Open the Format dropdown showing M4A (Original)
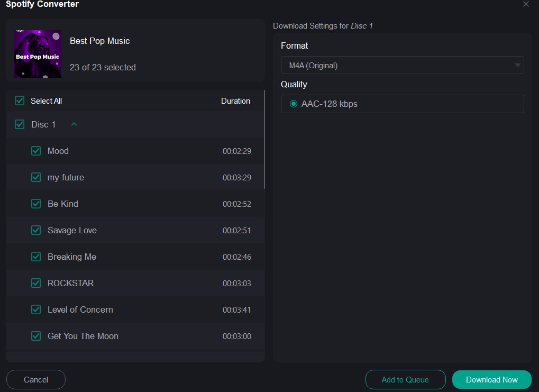 tap(402, 66)
